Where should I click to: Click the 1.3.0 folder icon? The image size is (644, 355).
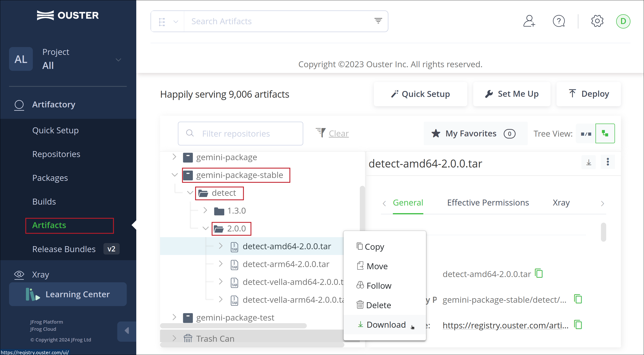(219, 211)
